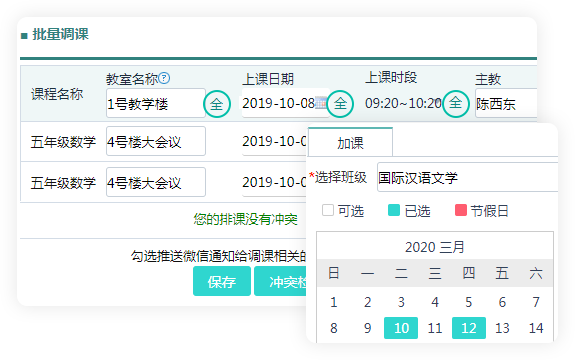Select date 4 in March calendar
The height and width of the screenshot is (360, 575).
(x=435, y=302)
